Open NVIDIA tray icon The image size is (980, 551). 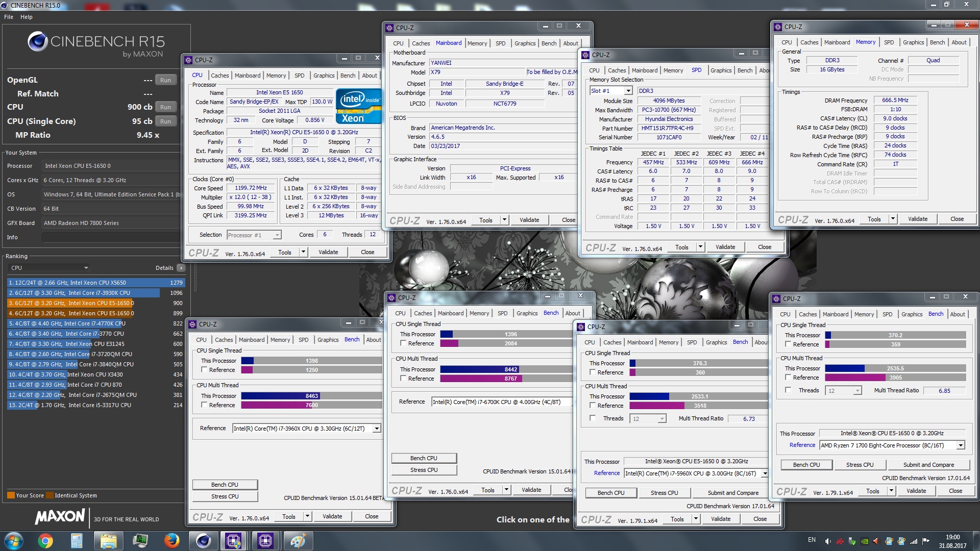pyautogui.click(x=865, y=541)
